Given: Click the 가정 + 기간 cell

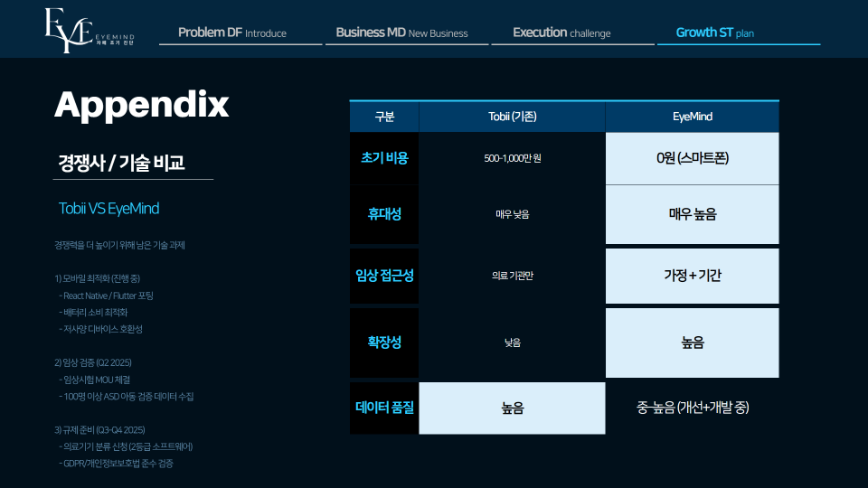Looking at the screenshot, I should (x=692, y=276).
